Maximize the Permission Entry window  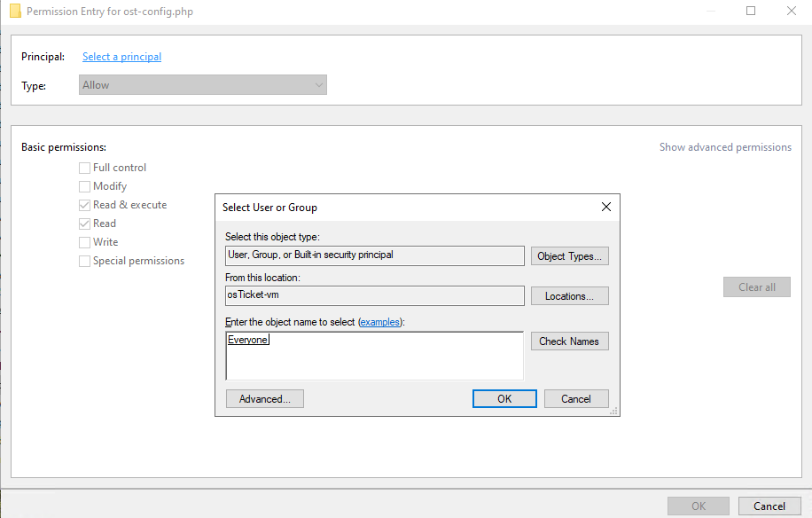[750, 11]
